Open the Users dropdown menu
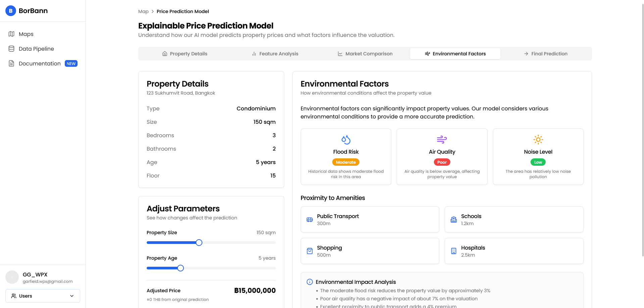This screenshot has width=644, height=308. (43, 296)
